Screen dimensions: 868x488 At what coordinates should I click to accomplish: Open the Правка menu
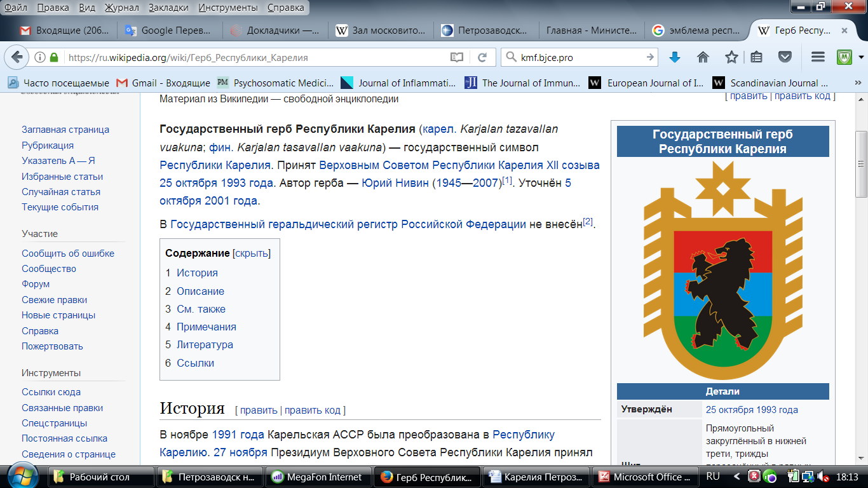click(53, 8)
